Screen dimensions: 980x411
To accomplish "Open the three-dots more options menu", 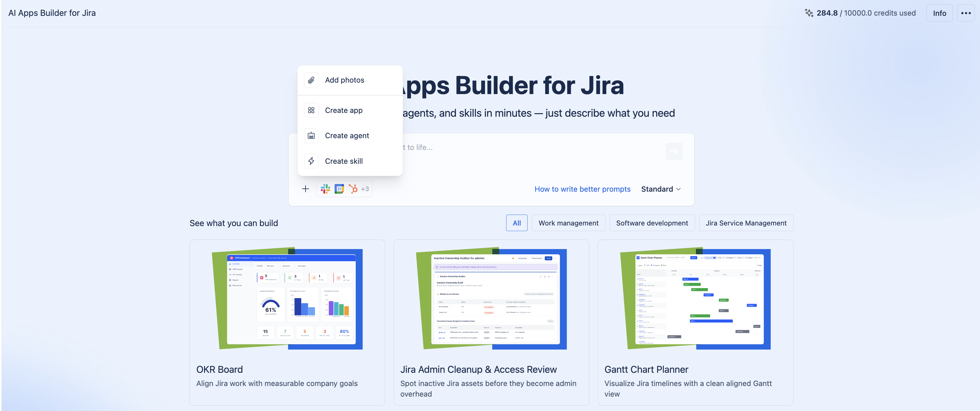I will point(966,13).
